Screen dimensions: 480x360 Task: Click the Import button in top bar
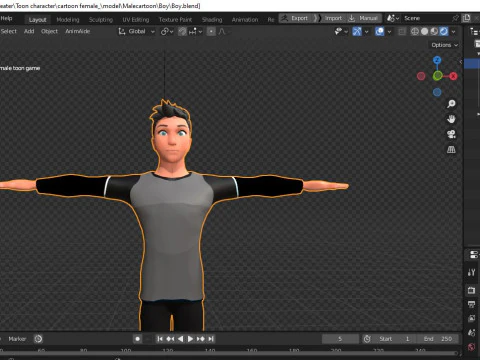[x=329, y=18]
